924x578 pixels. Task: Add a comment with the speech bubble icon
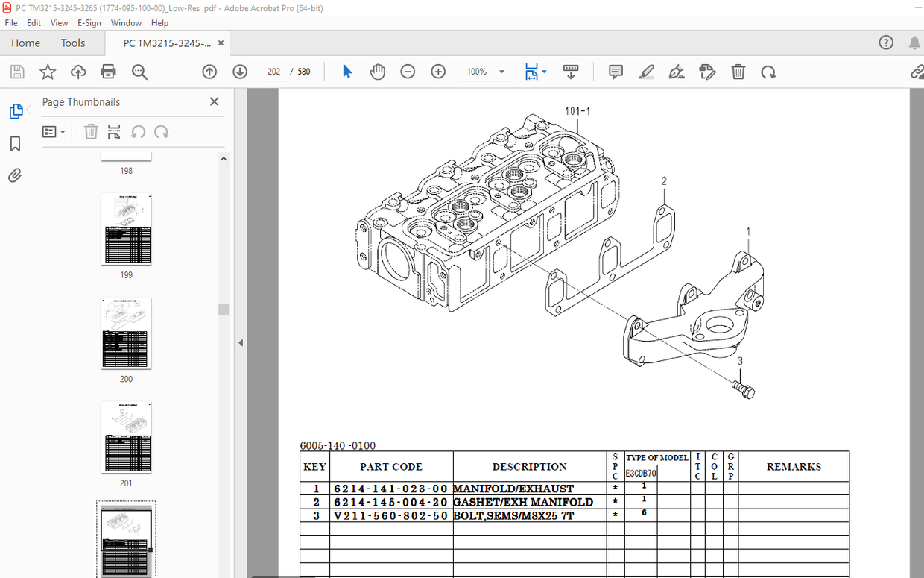616,72
